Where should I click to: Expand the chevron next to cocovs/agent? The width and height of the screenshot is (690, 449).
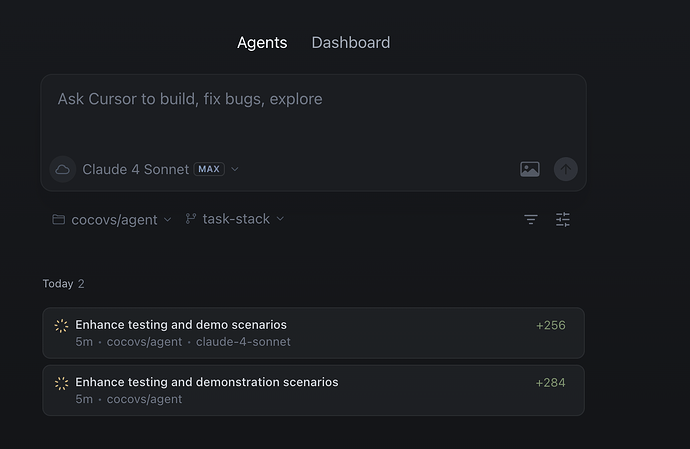[167, 219]
